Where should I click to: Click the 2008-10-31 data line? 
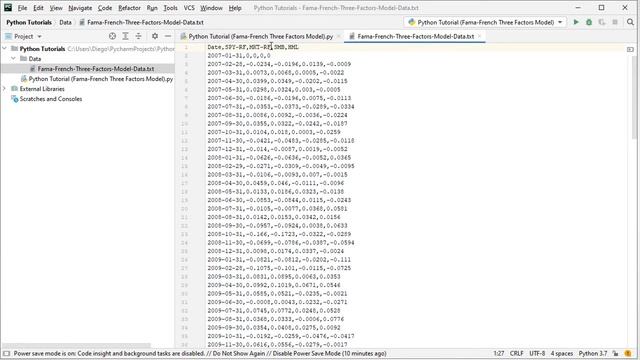tap(279, 234)
